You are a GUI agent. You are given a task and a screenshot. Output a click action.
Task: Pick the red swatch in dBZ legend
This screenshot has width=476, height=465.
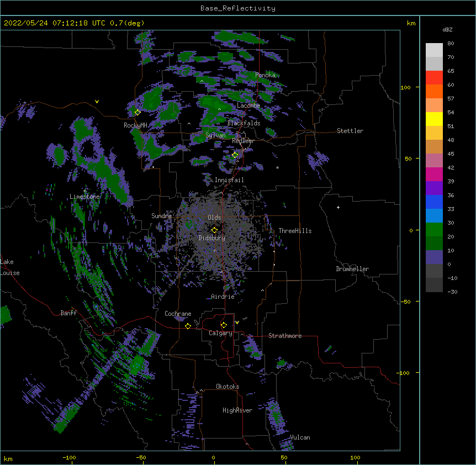(x=434, y=77)
